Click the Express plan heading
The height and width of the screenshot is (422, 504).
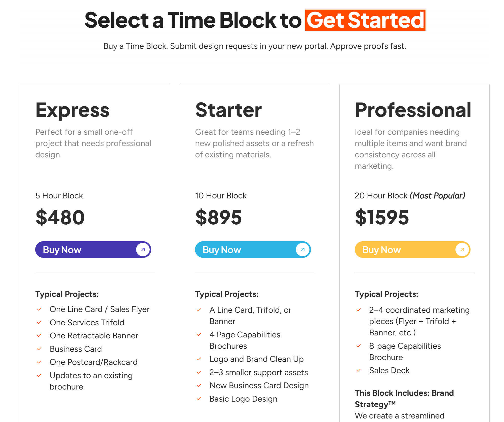[x=72, y=110]
